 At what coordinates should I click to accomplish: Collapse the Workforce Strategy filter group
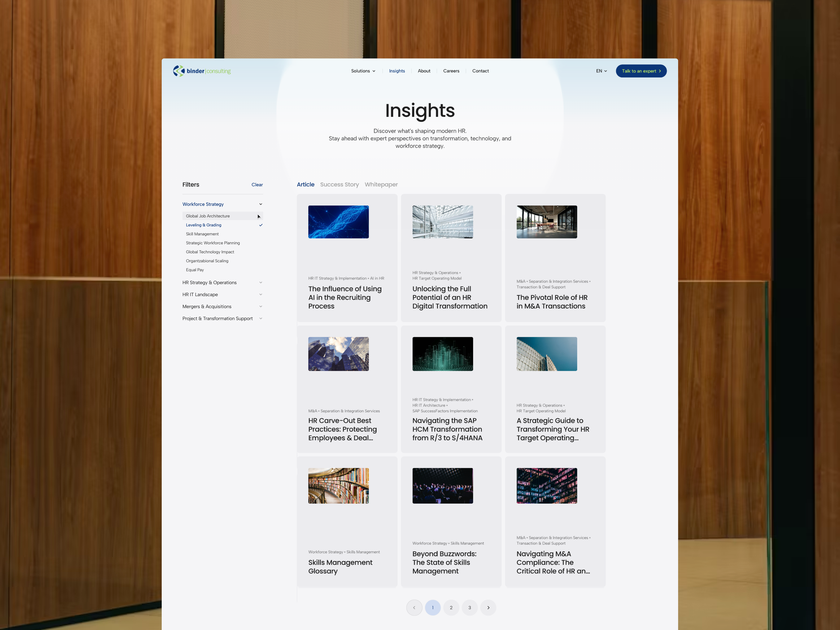pos(223,204)
